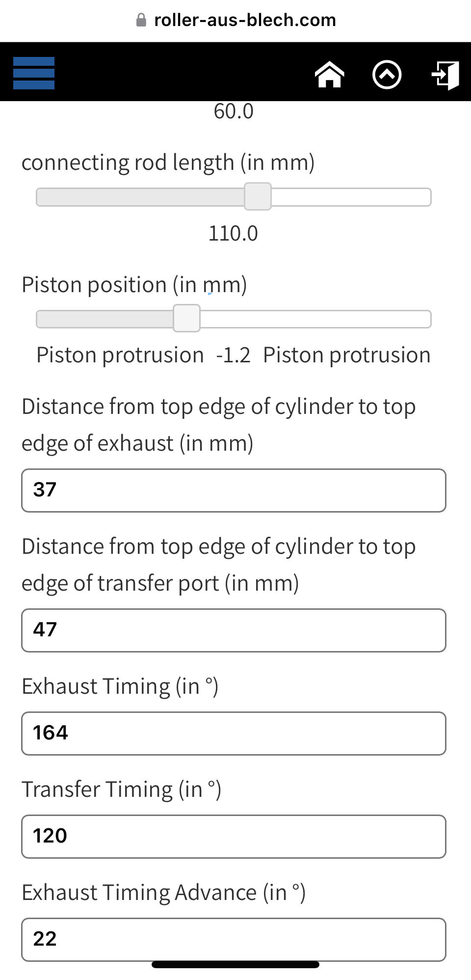
Task: Click the Exhaust Timing field showing 164
Action: click(x=234, y=734)
